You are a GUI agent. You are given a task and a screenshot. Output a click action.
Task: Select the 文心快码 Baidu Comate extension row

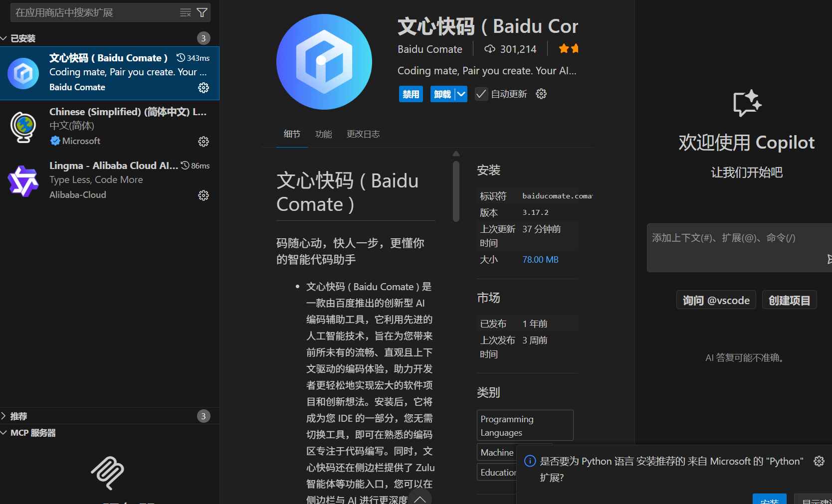tap(110, 73)
